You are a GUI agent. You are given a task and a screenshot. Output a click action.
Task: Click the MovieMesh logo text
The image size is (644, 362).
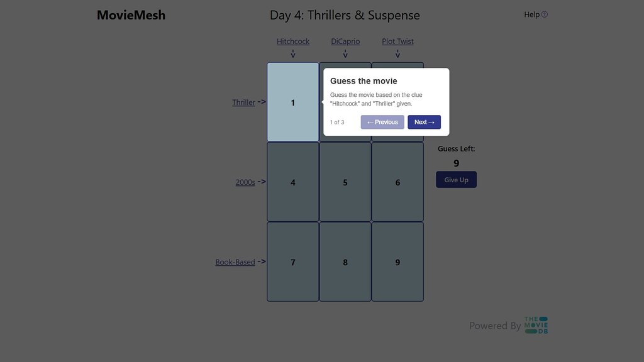(x=130, y=14)
